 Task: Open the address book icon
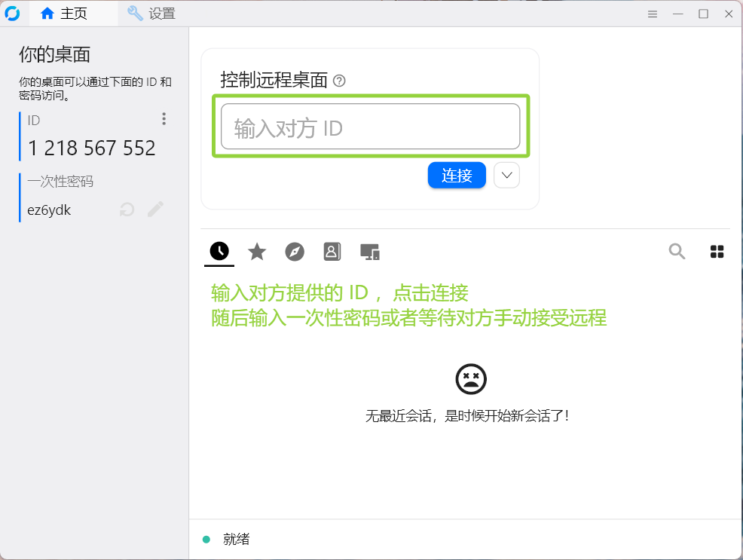(332, 252)
